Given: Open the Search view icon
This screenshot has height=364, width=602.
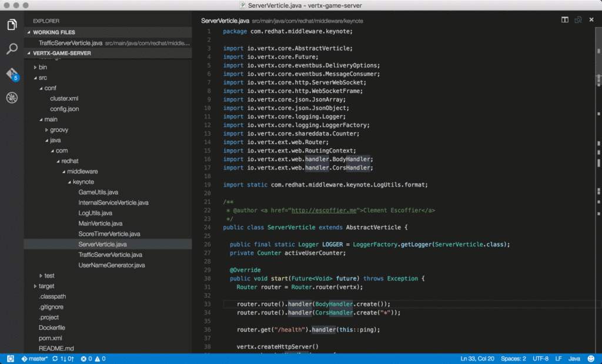Looking at the screenshot, I should [x=12, y=49].
